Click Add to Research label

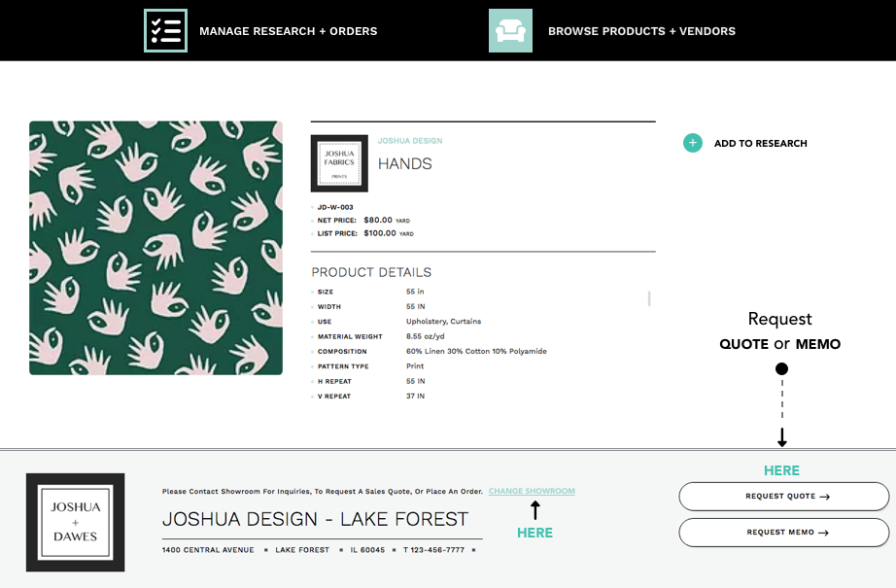point(761,144)
